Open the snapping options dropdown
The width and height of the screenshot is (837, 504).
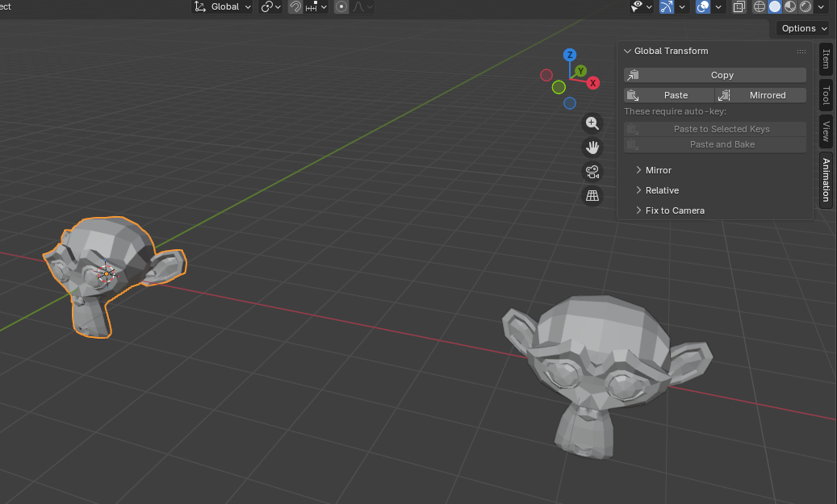316,7
